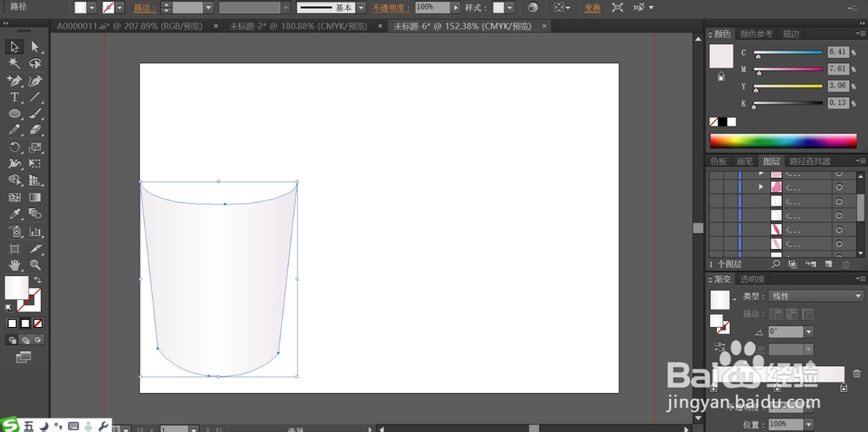Expand the second layer item's disclosure triangle
The height and width of the screenshot is (432, 868).
761,187
